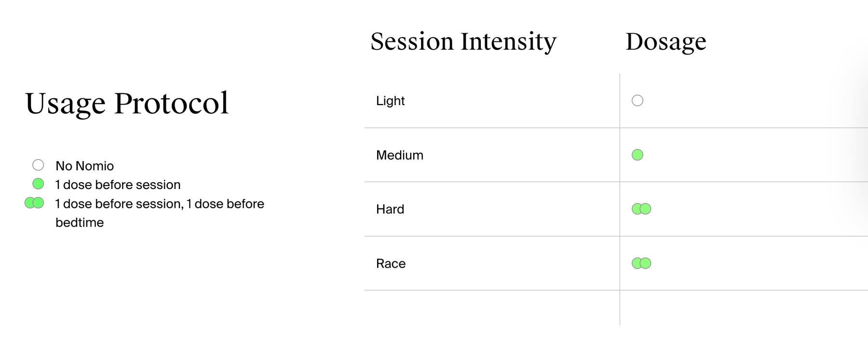Viewport: 868px width, 337px height.
Task: Click the green dosage dot in Medium row
Action: click(x=637, y=155)
